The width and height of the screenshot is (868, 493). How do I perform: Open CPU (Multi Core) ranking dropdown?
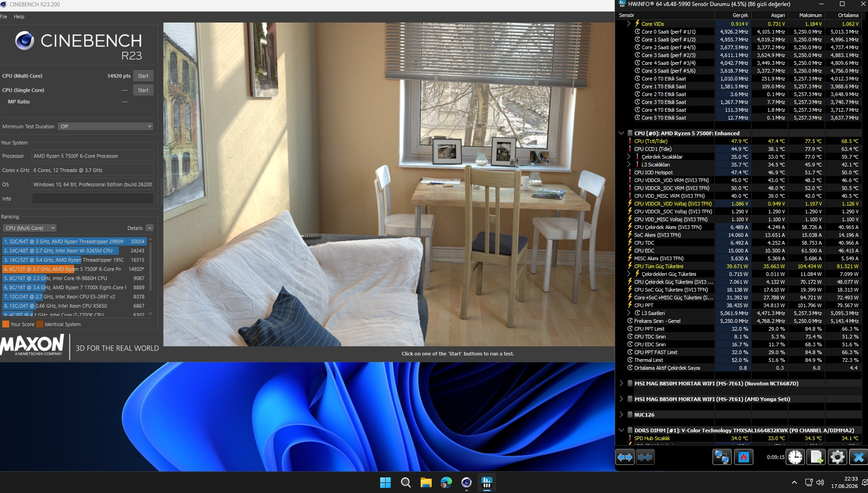(30, 228)
